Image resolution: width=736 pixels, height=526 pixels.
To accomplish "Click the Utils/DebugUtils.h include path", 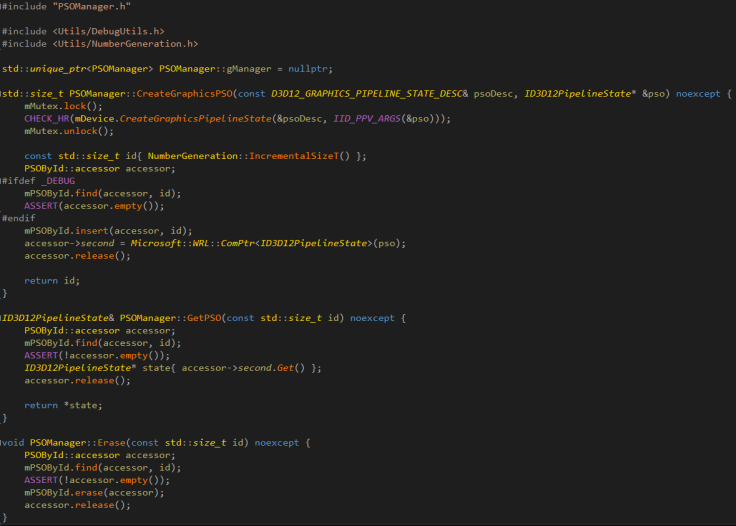I will click(x=110, y=32).
